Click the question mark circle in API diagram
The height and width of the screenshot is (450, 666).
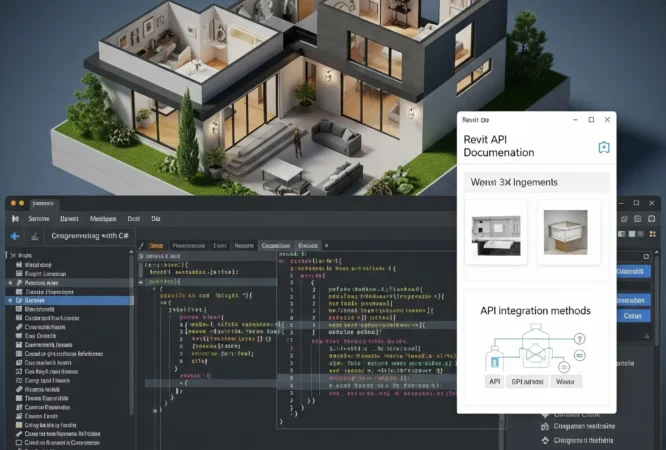(580, 339)
